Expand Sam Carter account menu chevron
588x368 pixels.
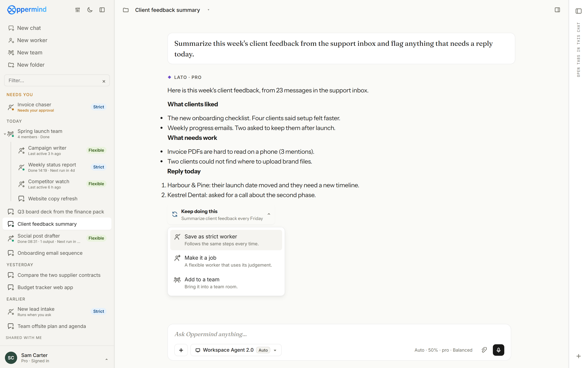tap(106, 359)
